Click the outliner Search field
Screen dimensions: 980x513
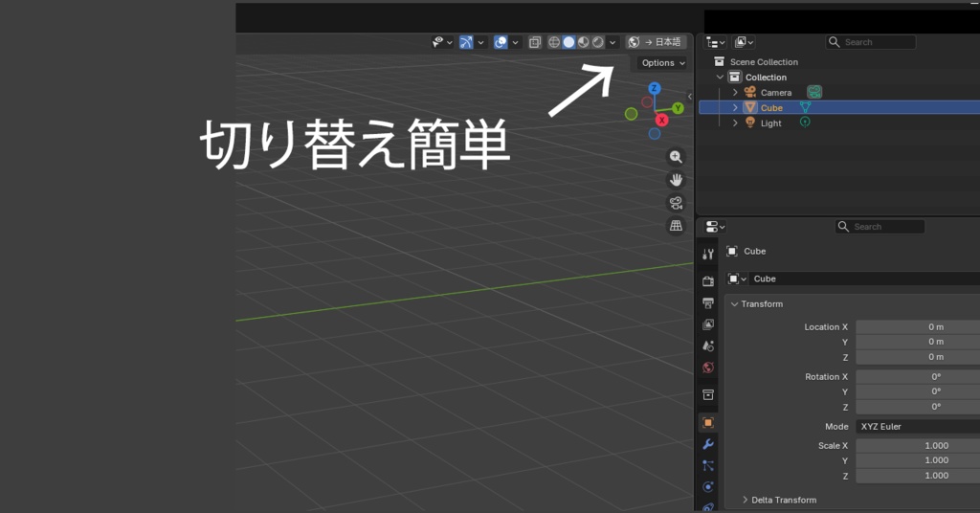tap(871, 42)
